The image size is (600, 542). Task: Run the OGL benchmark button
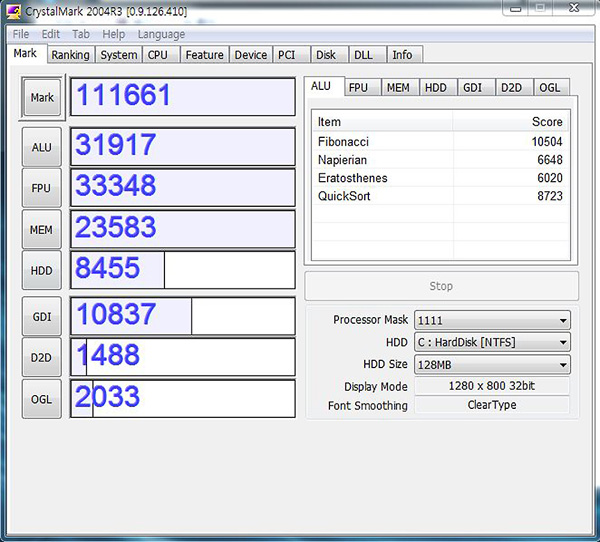[41, 399]
